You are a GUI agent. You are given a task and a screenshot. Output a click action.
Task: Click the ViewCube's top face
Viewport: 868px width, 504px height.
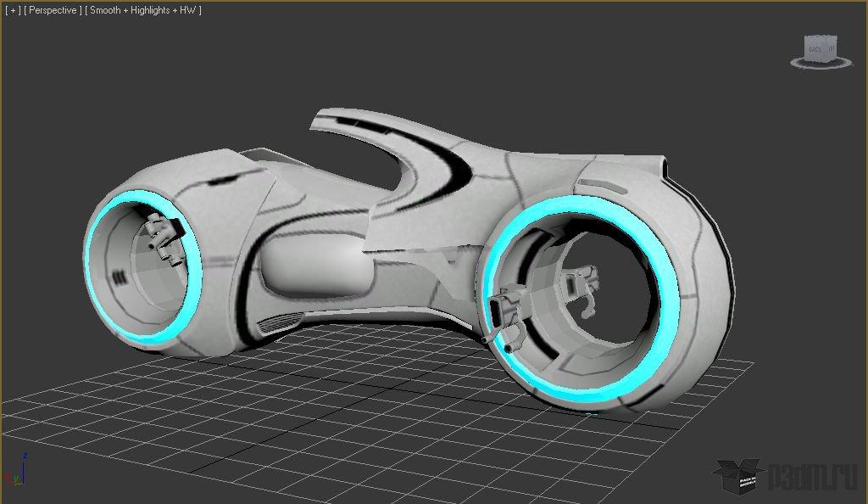(x=821, y=38)
